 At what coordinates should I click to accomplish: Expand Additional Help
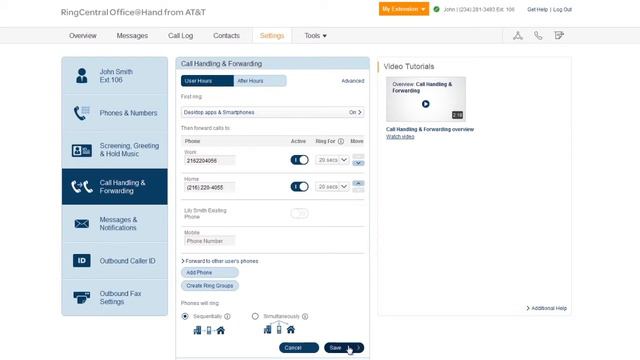click(547, 308)
